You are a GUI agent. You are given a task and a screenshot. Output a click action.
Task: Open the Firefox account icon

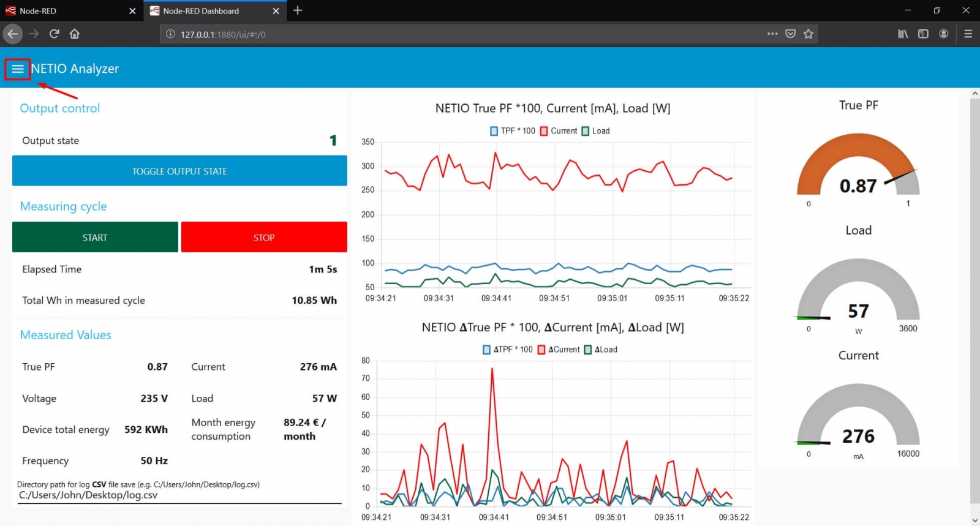point(944,34)
